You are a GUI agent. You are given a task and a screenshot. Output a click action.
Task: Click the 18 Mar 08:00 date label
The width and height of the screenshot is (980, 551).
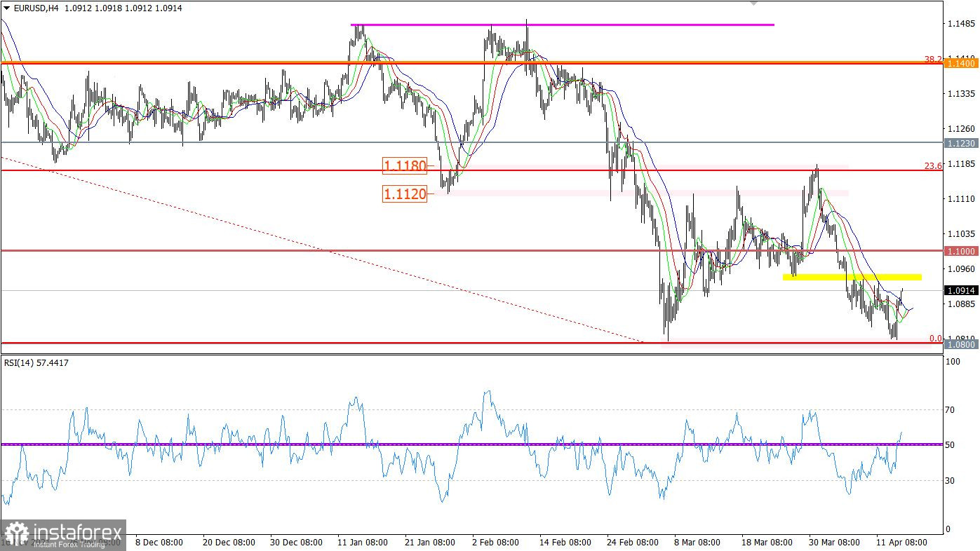[x=766, y=543]
